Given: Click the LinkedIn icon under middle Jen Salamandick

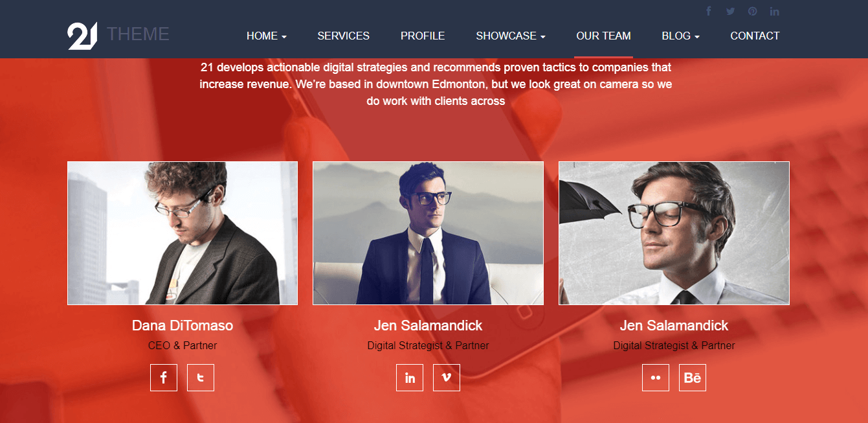Looking at the screenshot, I should click(x=410, y=378).
